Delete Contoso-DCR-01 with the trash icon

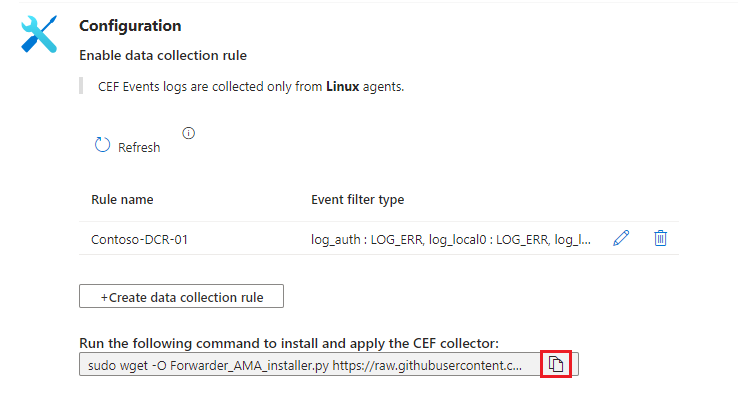click(660, 238)
